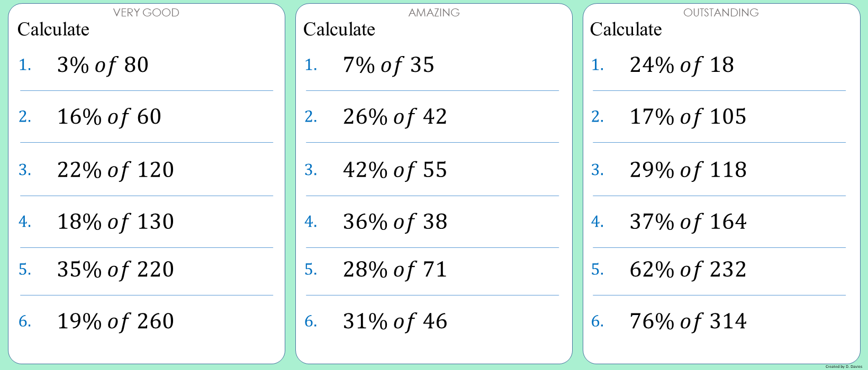The image size is (868, 370).
Task: Select the 76% of 314 problem
Action: pyautogui.click(x=688, y=321)
